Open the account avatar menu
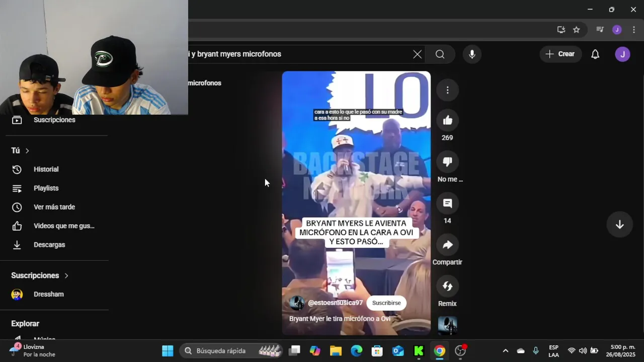This screenshot has height=362, width=644. [x=622, y=54]
